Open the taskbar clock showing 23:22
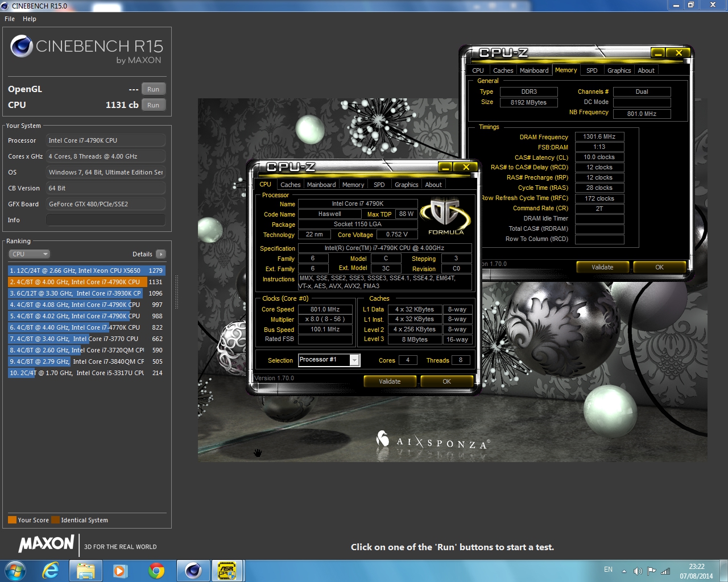This screenshot has width=728, height=582. point(696,571)
